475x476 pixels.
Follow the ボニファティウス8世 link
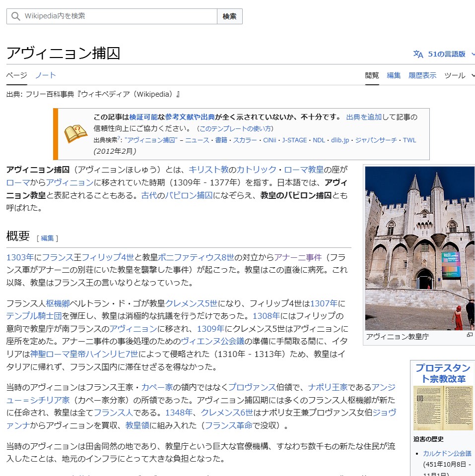196,257
